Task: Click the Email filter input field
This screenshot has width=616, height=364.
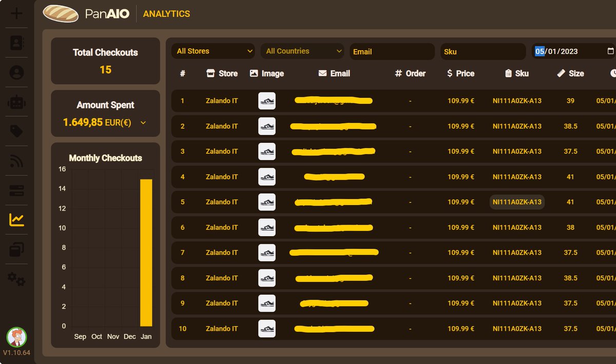Action: pyautogui.click(x=392, y=51)
